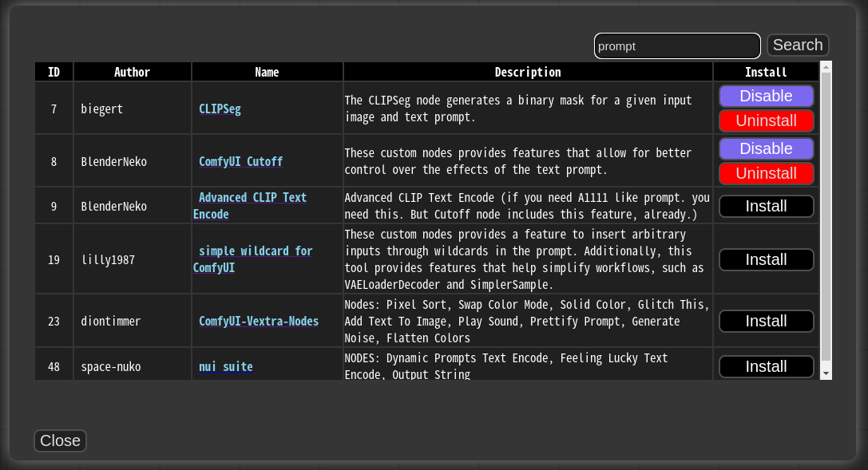Open the simple wildcard for ComfyUI link
The image size is (868, 470).
[253, 259]
